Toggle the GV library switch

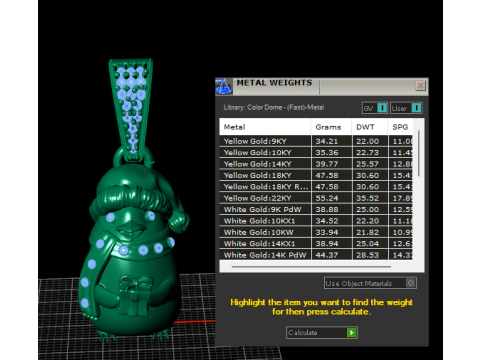tap(382, 108)
